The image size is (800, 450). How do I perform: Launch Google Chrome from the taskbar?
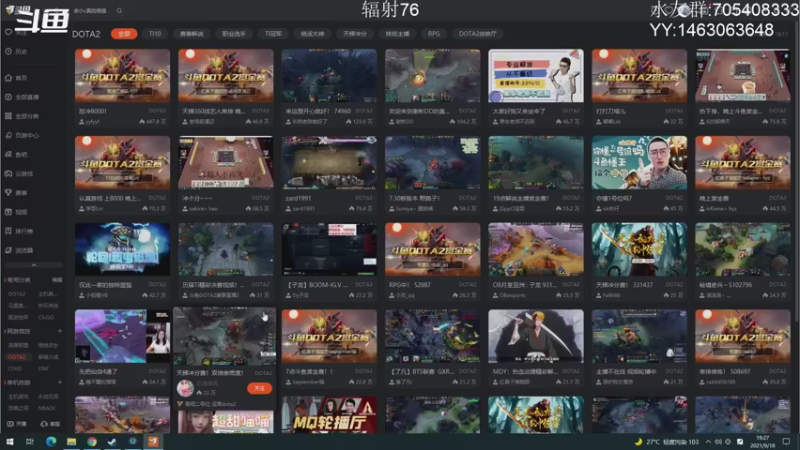(92, 441)
